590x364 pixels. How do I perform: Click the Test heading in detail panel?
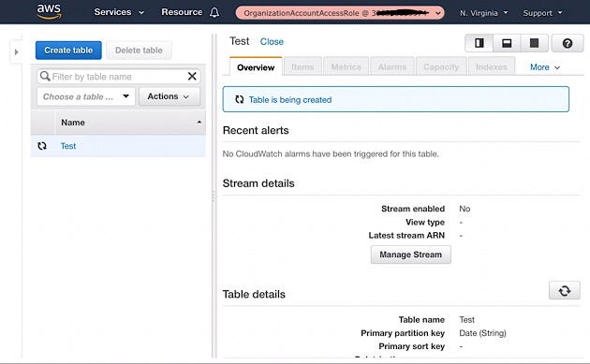240,41
